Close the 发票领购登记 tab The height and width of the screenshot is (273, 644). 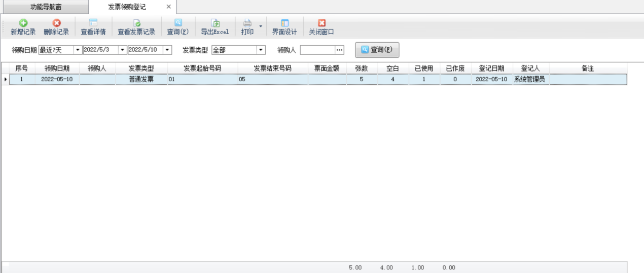coord(169,7)
